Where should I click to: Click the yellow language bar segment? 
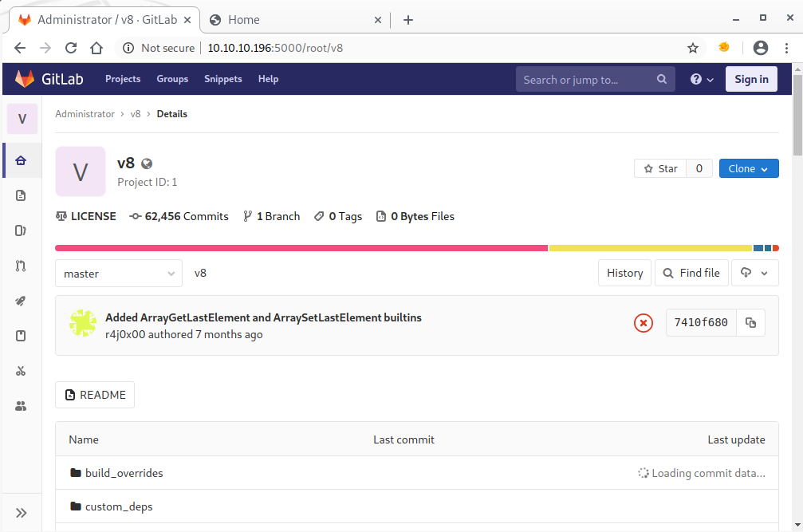tap(651, 248)
